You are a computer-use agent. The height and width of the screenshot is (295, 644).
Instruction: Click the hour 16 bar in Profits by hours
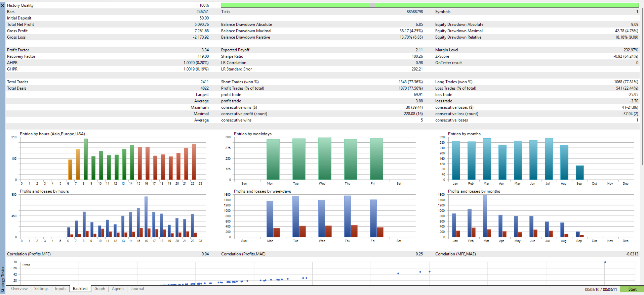[146, 217]
